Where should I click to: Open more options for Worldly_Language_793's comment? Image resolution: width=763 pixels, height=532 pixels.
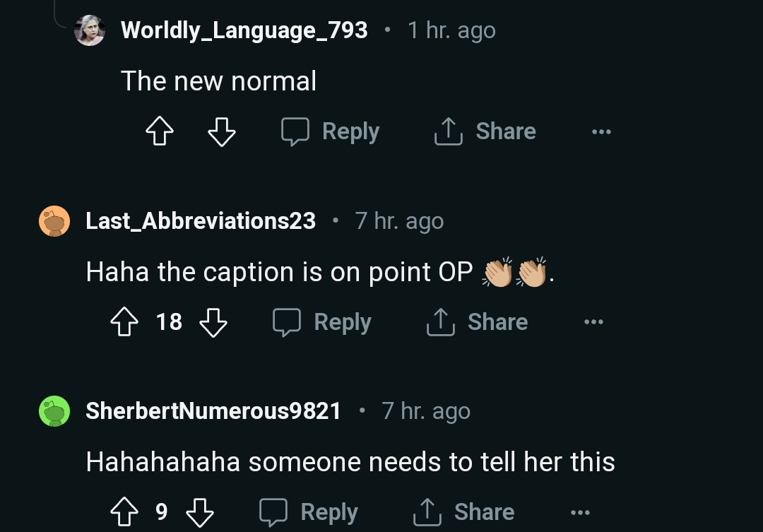(601, 132)
